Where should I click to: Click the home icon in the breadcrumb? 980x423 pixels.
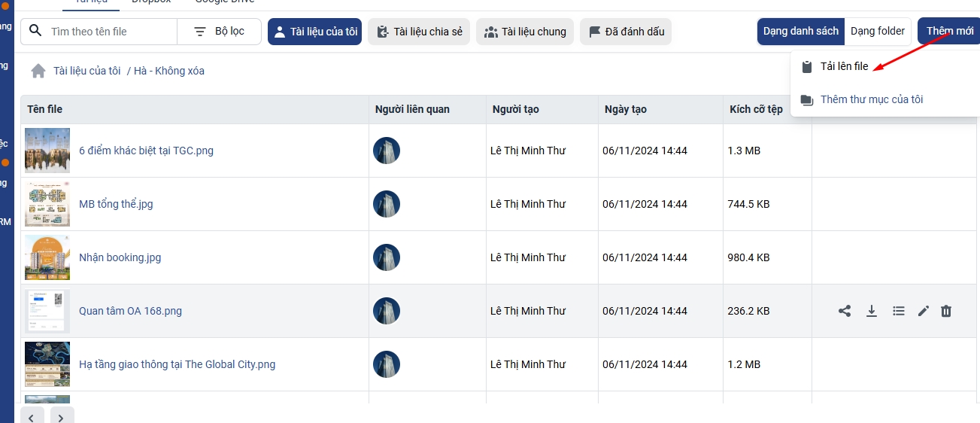point(38,71)
